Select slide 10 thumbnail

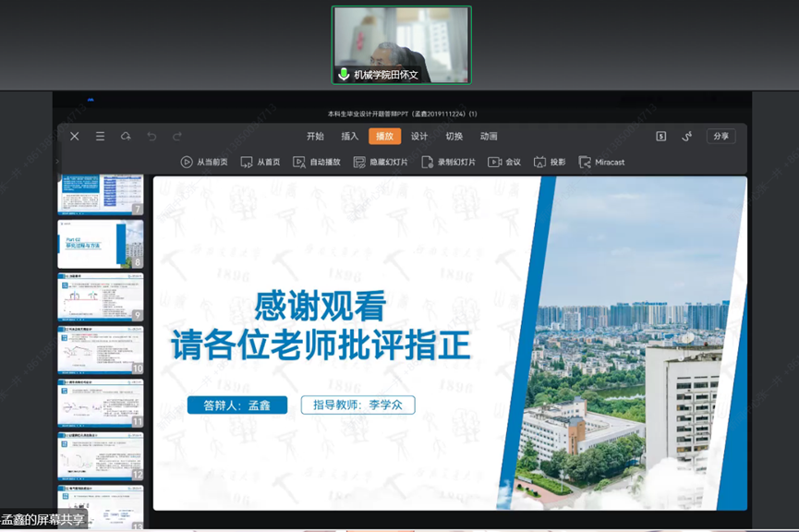coord(100,349)
